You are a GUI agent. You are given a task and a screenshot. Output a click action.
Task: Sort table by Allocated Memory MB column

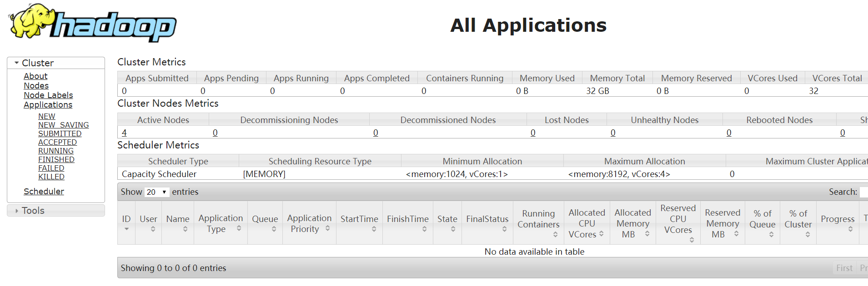(633, 223)
